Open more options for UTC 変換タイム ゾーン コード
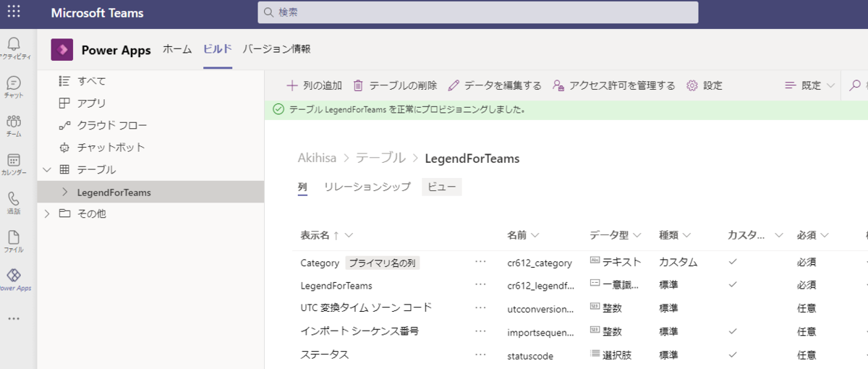868x369 pixels. [x=480, y=307]
